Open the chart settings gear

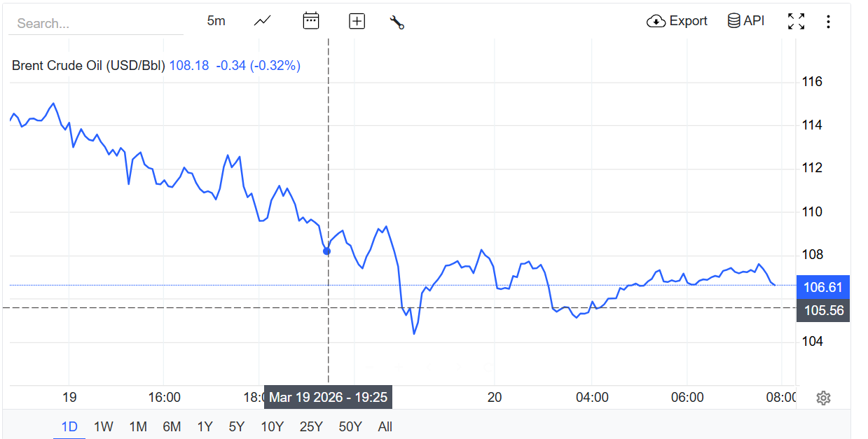pyautogui.click(x=823, y=398)
